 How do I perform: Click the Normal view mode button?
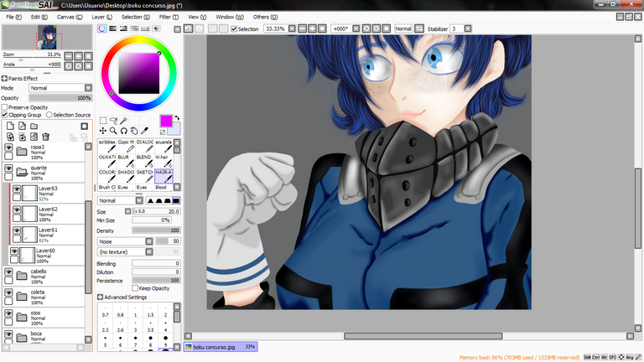coord(402,28)
